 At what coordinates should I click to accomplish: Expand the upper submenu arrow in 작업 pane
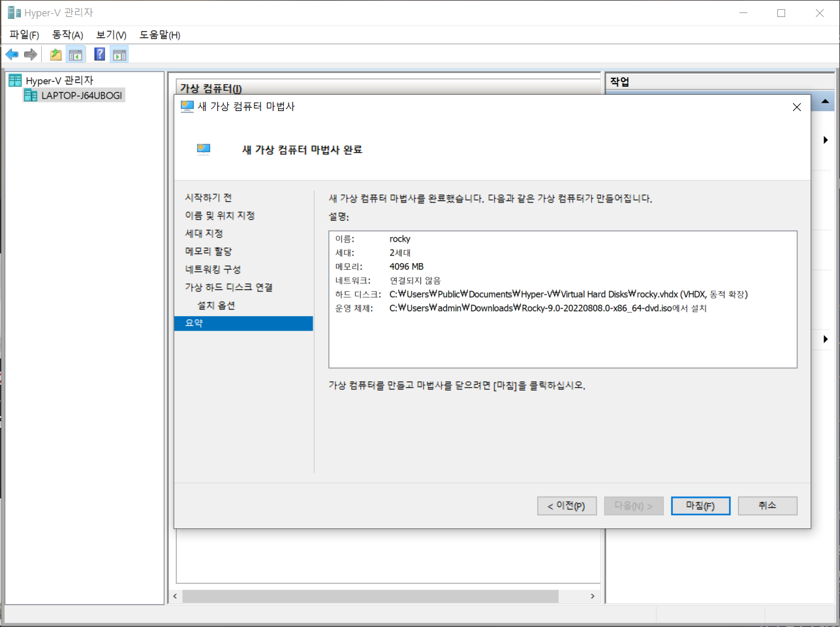pos(826,140)
